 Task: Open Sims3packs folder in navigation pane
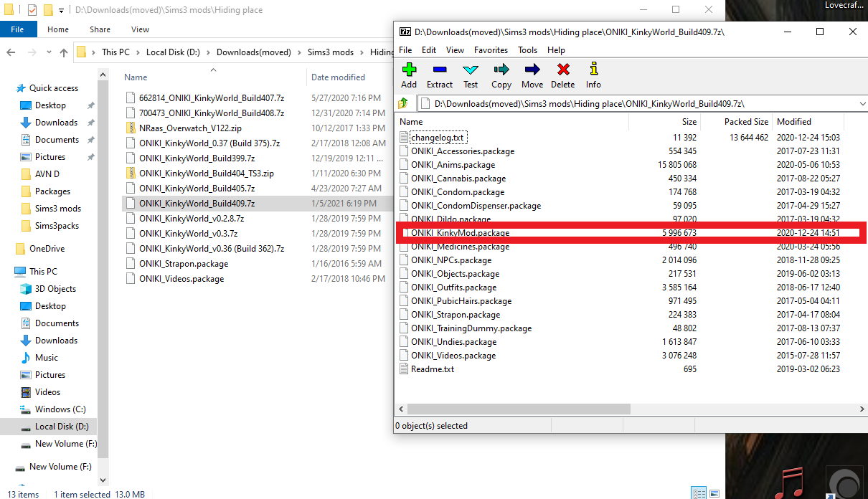click(57, 226)
